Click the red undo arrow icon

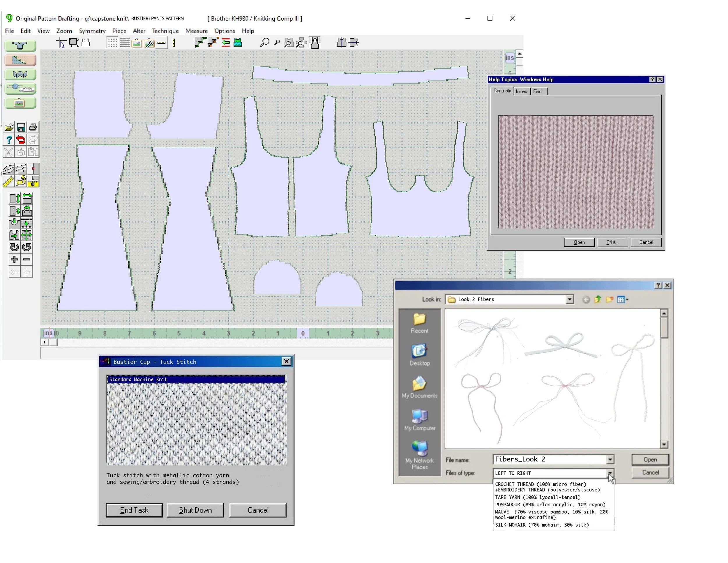[21, 140]
